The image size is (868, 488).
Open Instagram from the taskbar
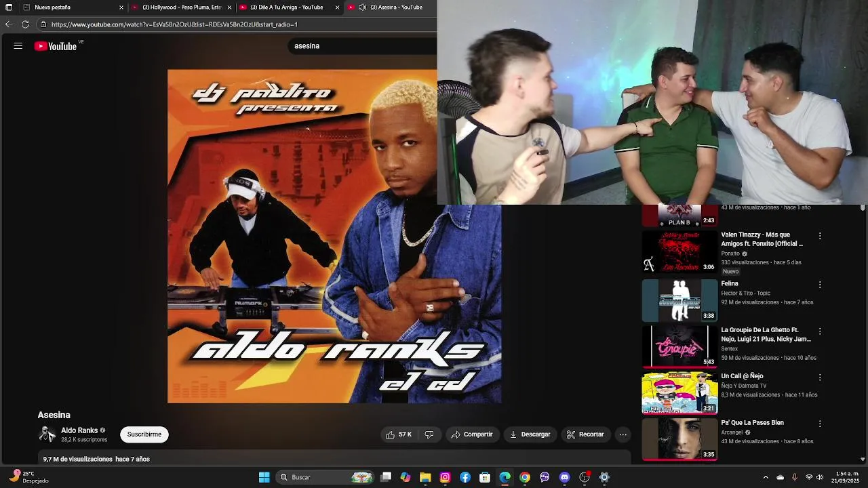(x=445, y=477)
